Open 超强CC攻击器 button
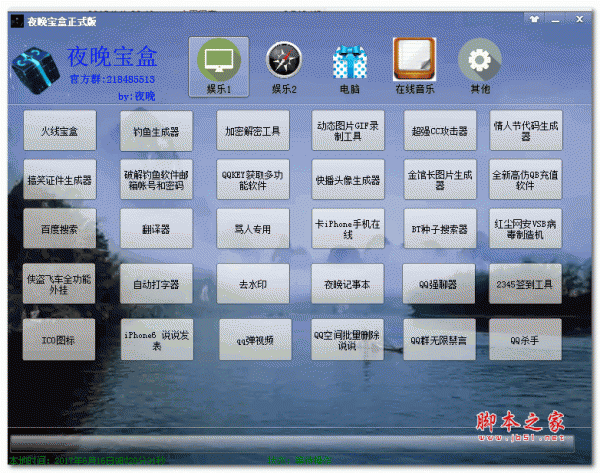The width and height of the screenshot is (600, 473). coord(440,131)
